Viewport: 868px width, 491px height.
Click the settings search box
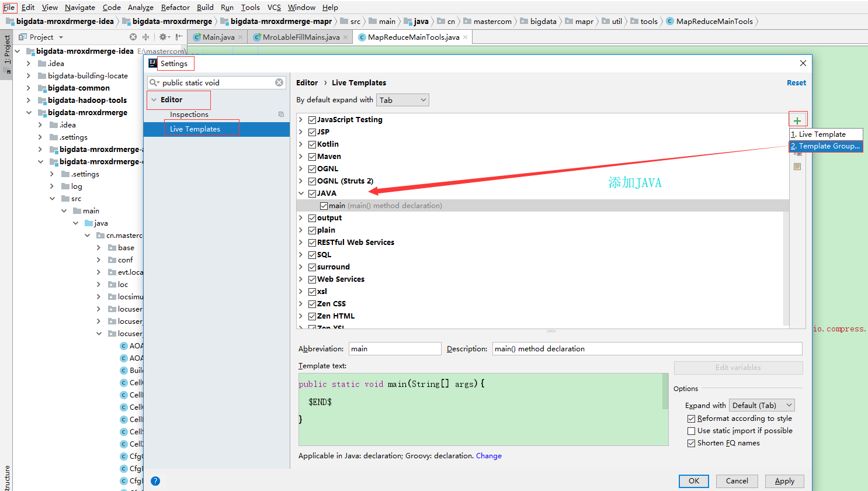coord(216,82)
